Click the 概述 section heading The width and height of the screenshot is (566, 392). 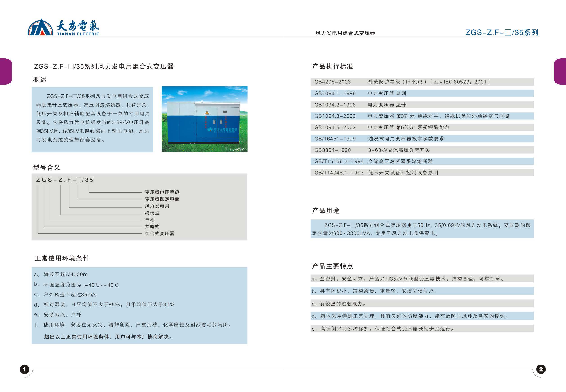pyautogui.click(x=40, y=80)
